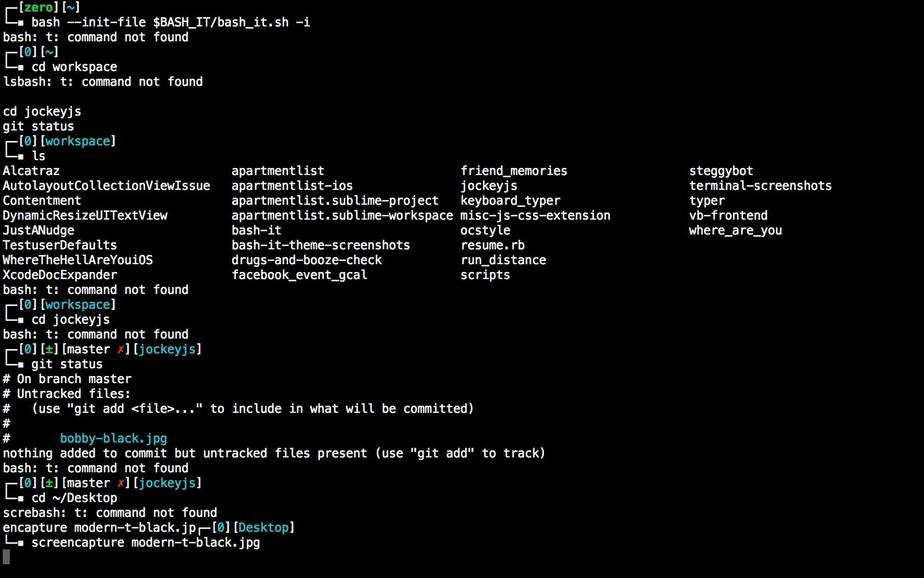Click the Alcatraz folder in ls output
924x578 pixels.
31,171
